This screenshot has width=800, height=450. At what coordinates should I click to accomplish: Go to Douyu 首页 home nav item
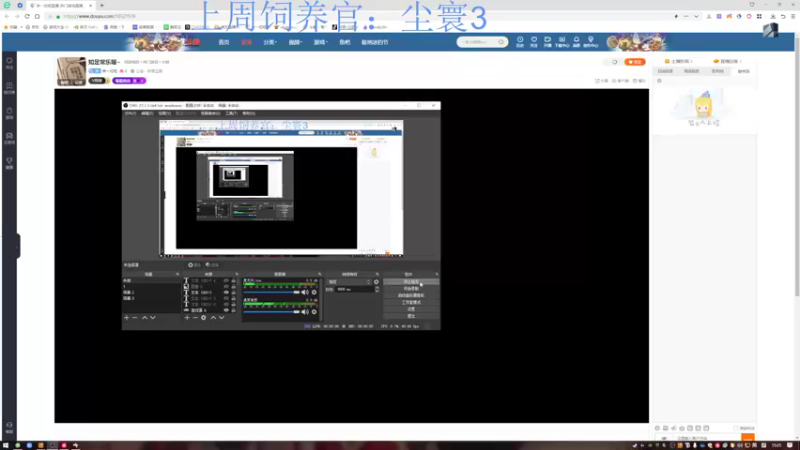(223, 42)
